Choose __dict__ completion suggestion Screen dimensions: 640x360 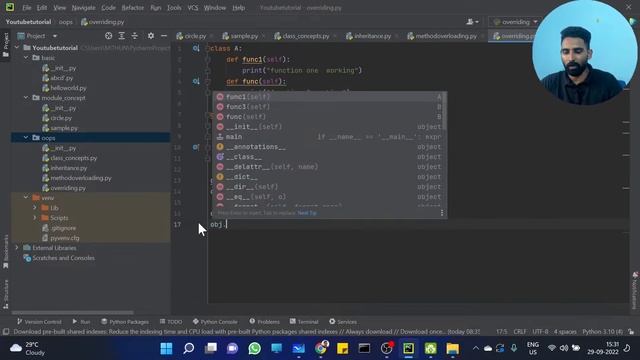pyautogui.click(x=329, y=177)
